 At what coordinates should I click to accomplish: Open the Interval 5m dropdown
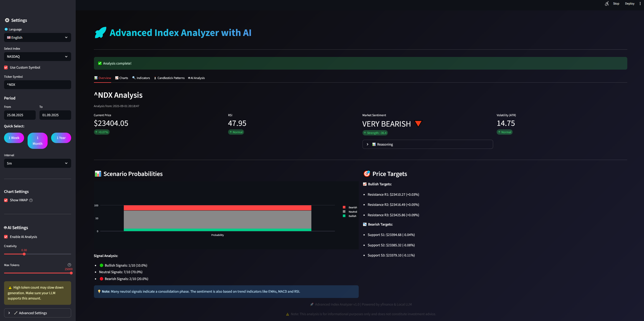[x=37, y=163]
